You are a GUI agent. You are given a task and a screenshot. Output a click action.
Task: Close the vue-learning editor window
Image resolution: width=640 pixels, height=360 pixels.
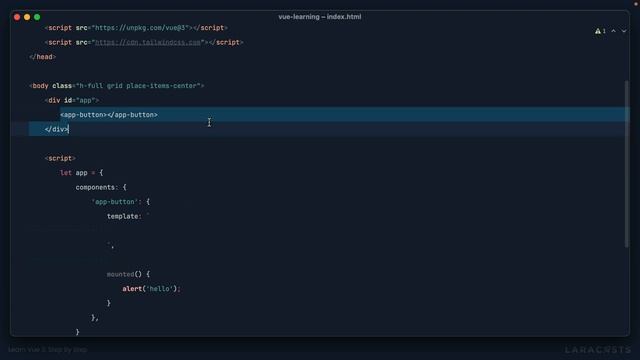point(17,17)
